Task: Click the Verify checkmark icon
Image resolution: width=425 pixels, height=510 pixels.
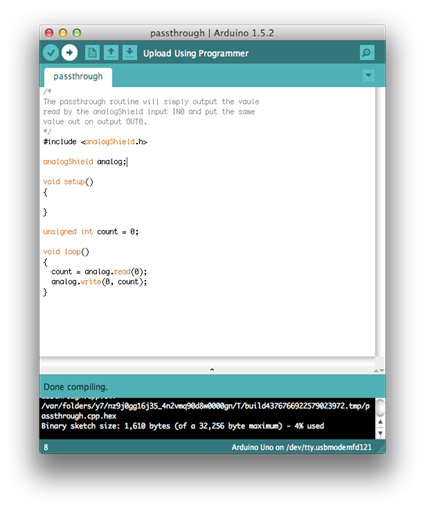Action: (x=51, y=53)
